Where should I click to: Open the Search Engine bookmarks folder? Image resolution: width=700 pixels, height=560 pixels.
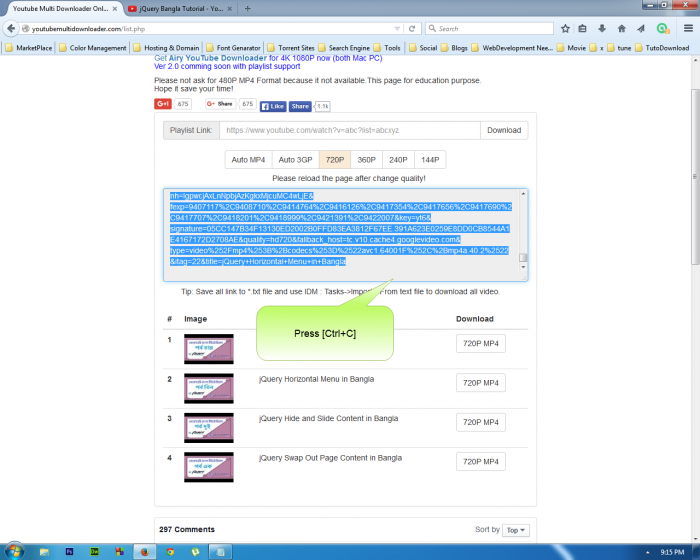344,48
